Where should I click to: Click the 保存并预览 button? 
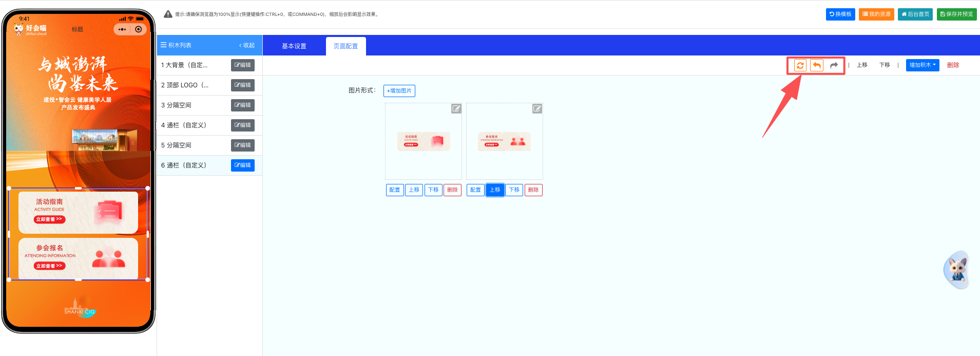click(956, 14)
